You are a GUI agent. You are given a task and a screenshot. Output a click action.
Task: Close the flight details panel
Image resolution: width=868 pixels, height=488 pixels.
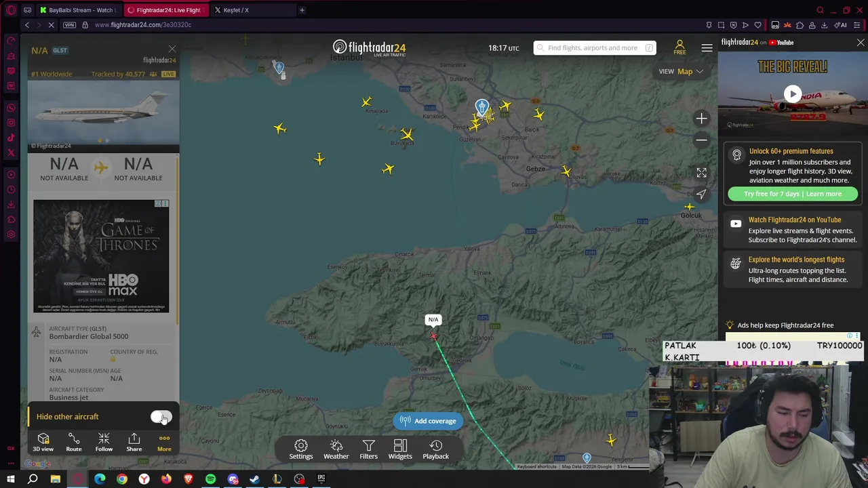[172, 49]
